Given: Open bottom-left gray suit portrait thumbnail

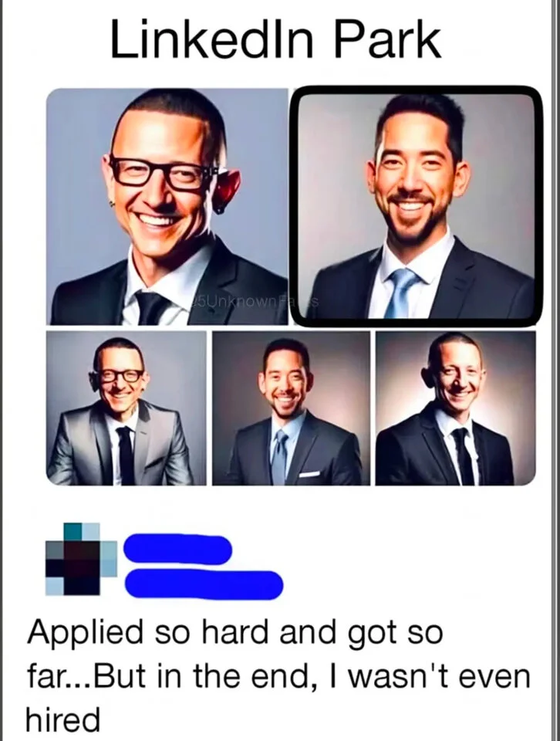Looking at the screenshot, I should point(127,408).
